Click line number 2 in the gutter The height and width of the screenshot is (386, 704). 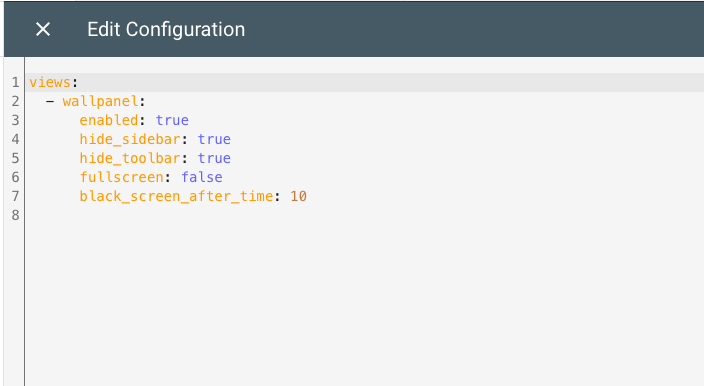tap(16, 101)
